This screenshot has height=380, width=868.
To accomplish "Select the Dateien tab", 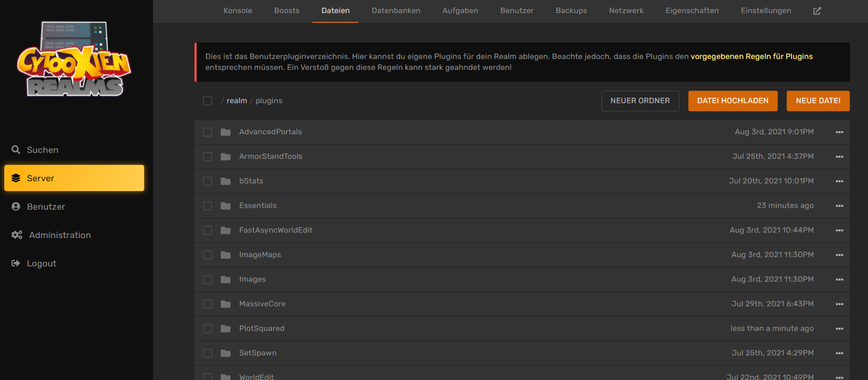I will pos(335,11).
